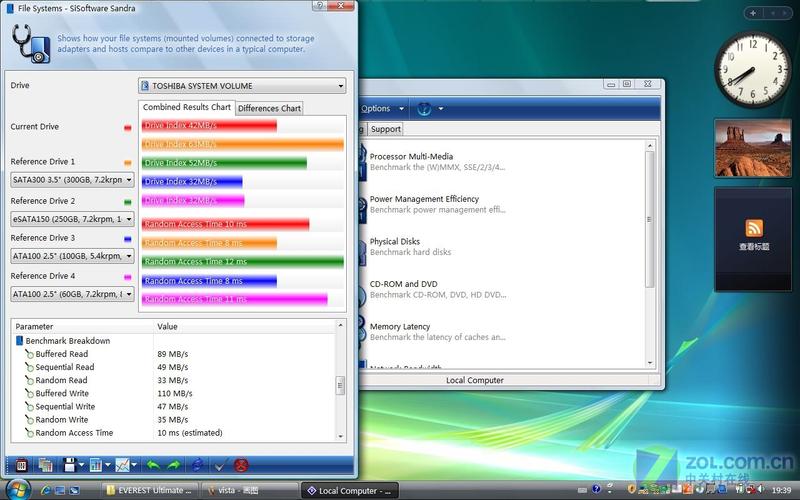Viewport: 800px width, 500px height.
Task: Click Reference Drive 3 blue color swatch
Action: (128, 239)
